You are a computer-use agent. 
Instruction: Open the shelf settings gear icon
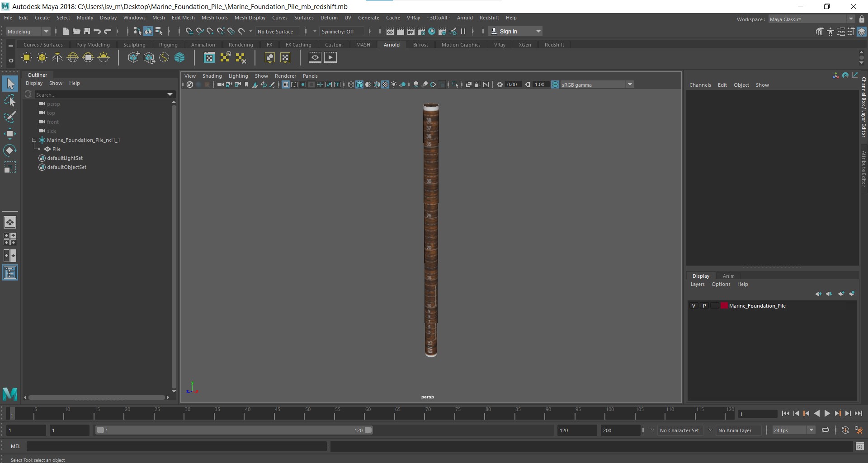coord(11,61)
